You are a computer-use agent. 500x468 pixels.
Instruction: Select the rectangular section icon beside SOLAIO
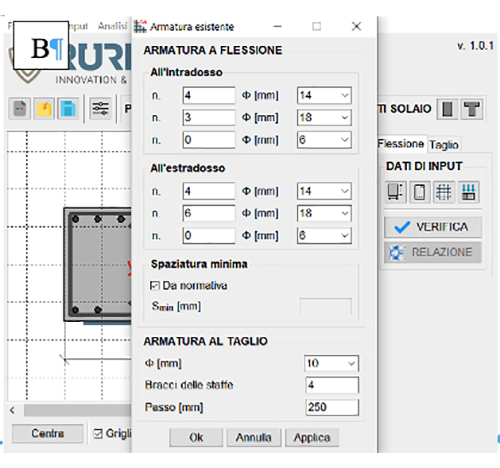[448, 109]
